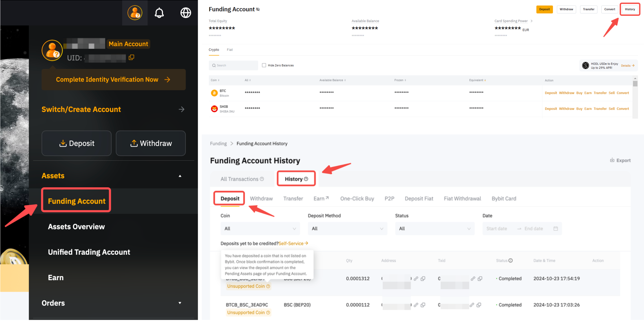Click the Bitcoin BTC coin icon
This screenshot has width=644, height=321.
pyautogui.click(x=214, y=93)
